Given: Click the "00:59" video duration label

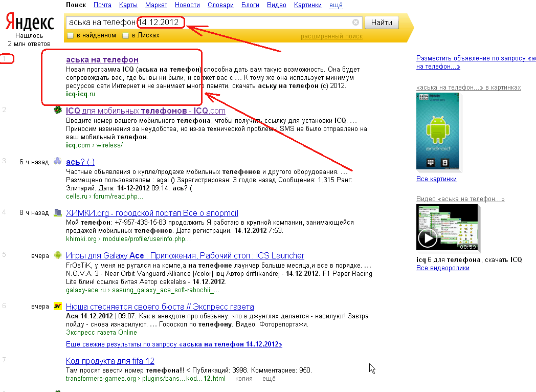Looking at the screenshot, I should click(468, 247).
